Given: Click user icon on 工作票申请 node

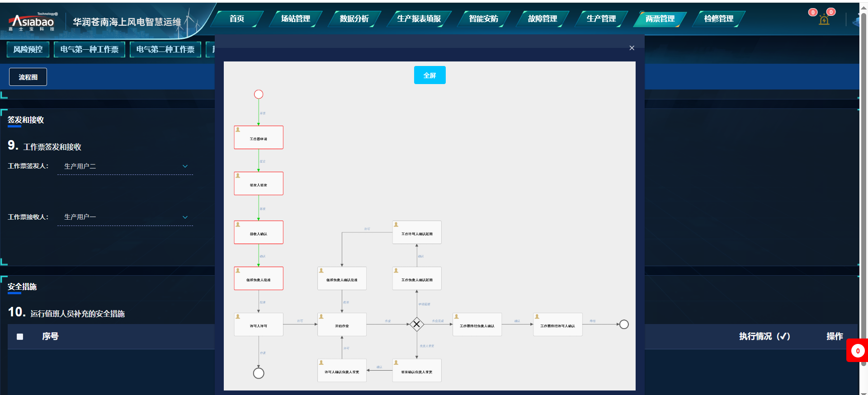Looking at the screenshot, I should (x=238, y=130).
